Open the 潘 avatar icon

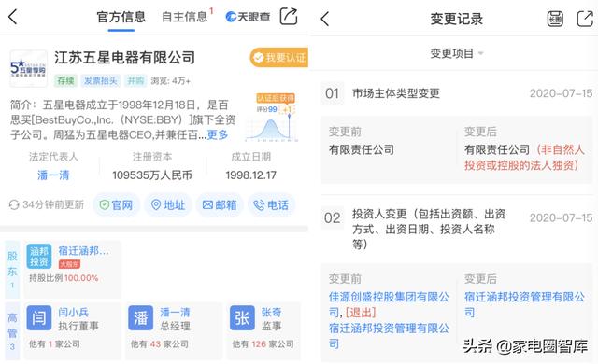click(141, 318)
